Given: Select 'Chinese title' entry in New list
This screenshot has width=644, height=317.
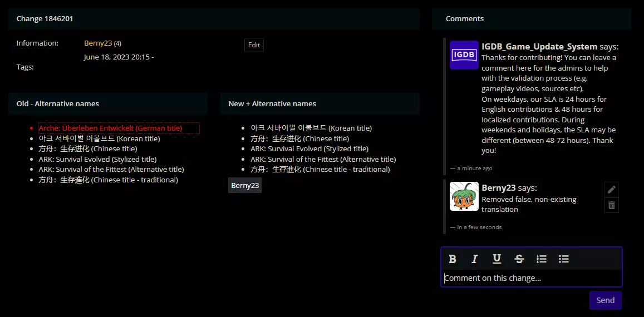Looking at the screenshot, I should (x=300, y=139).
